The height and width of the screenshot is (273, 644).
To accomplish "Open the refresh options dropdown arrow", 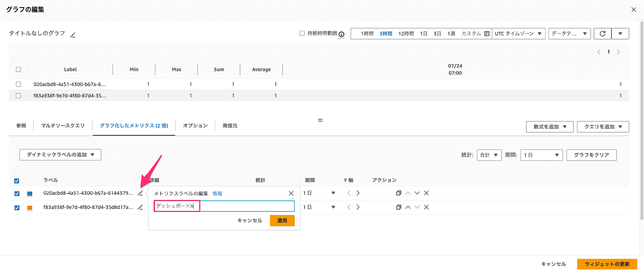I will [620, 34].
